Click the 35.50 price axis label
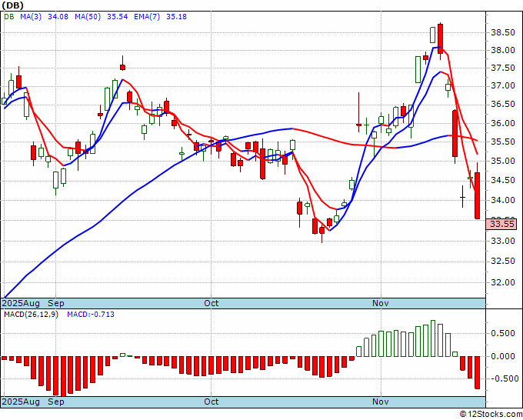 (x=503, y=142)
